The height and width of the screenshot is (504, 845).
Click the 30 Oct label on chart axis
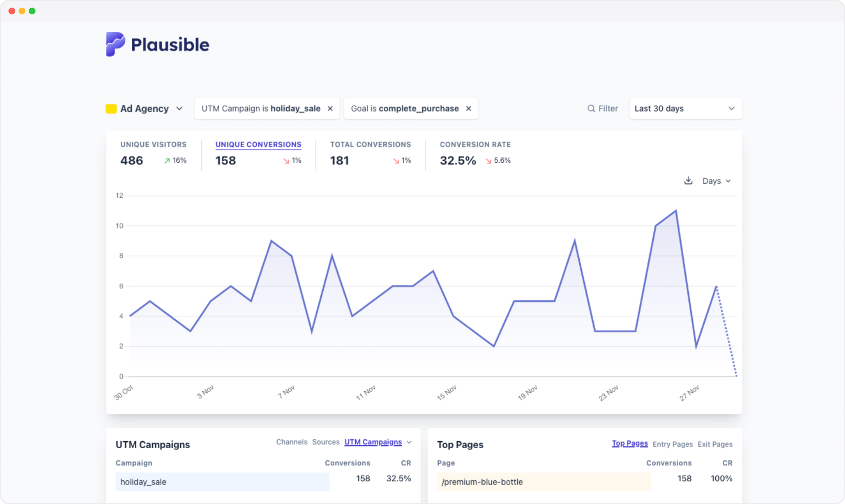(x=123, y=392)
